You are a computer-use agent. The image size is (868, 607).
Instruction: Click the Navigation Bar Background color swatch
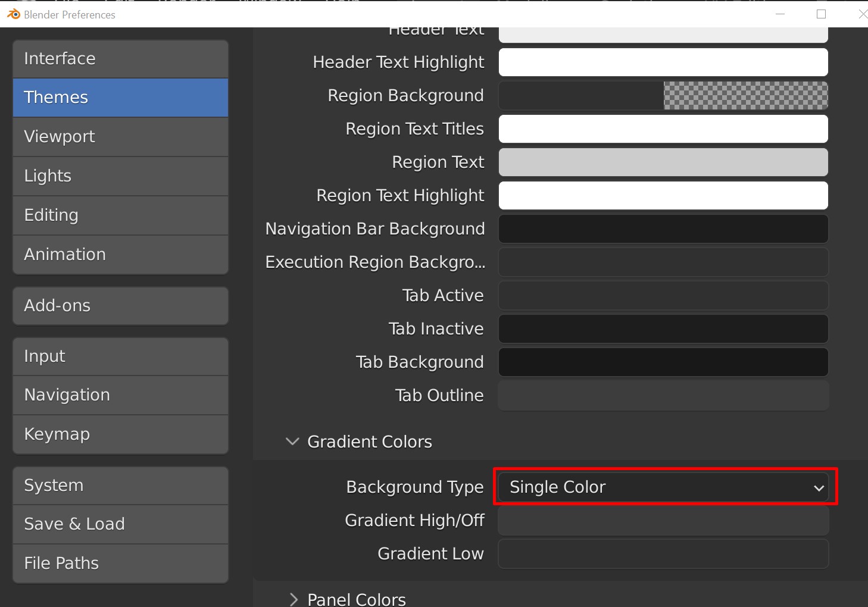coord(663,229)
